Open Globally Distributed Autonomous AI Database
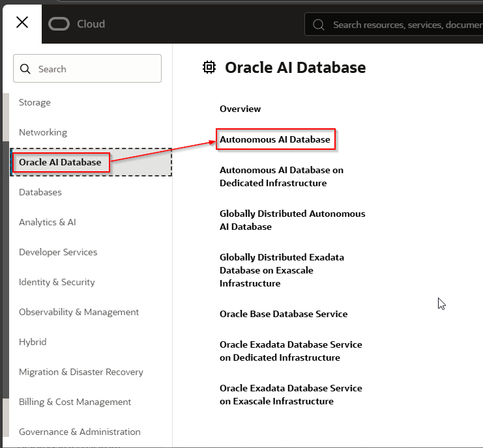Screen dimensions: 483x448 coord(292,220)
